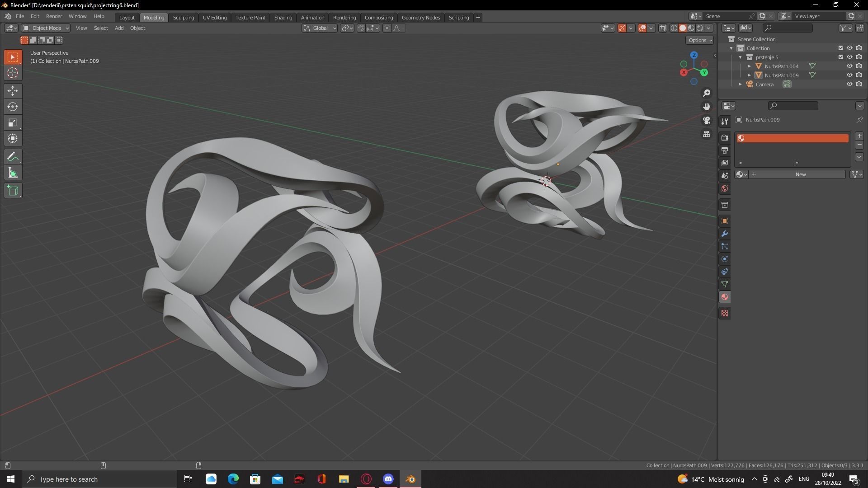
Task: Click the zoom magnifier viewport icon
Action: tap(706, 93)
